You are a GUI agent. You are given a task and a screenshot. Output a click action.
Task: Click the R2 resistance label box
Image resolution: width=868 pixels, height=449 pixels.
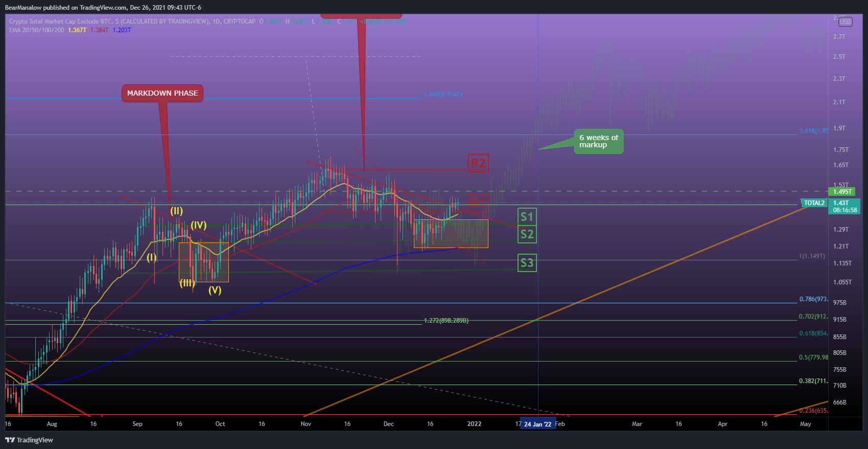478,163
